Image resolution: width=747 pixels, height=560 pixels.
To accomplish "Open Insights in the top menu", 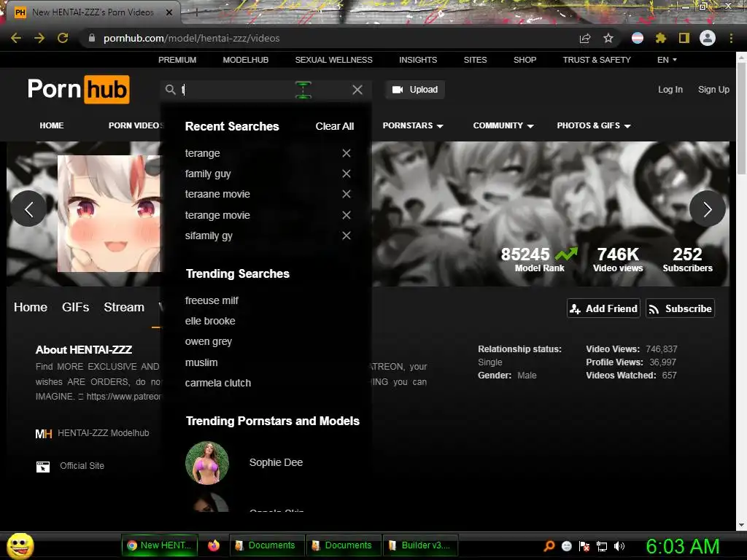I will (418, 60).
